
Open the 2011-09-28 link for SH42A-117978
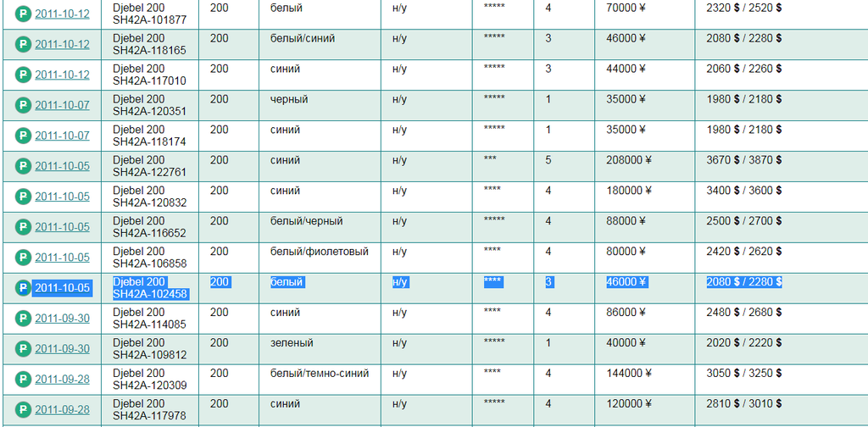point(62,410)
